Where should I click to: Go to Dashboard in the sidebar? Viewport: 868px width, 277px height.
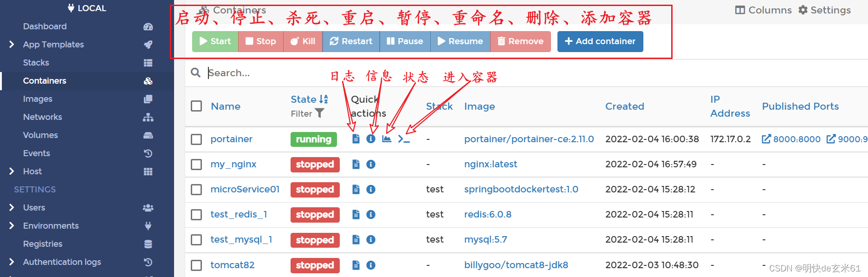click(45, 26)
